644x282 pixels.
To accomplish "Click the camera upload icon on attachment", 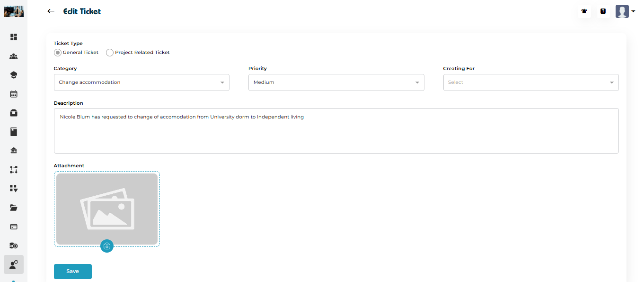I will point(107,246).
